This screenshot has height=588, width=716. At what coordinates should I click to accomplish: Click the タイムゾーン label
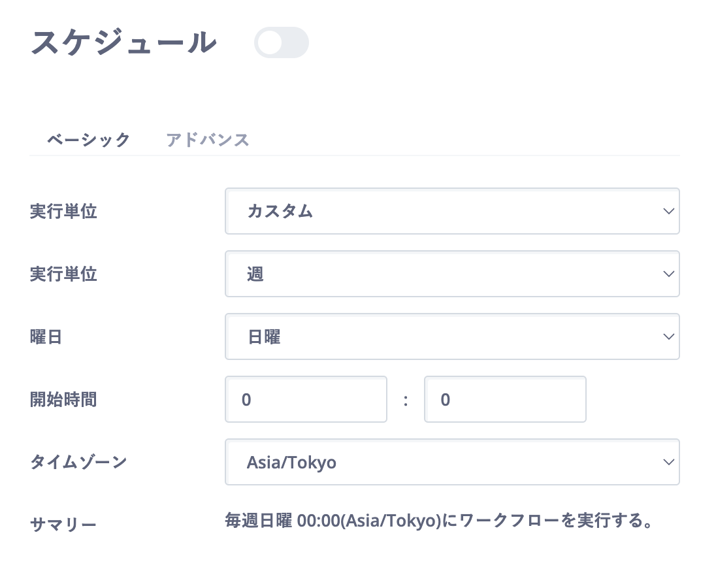(78, 462)
